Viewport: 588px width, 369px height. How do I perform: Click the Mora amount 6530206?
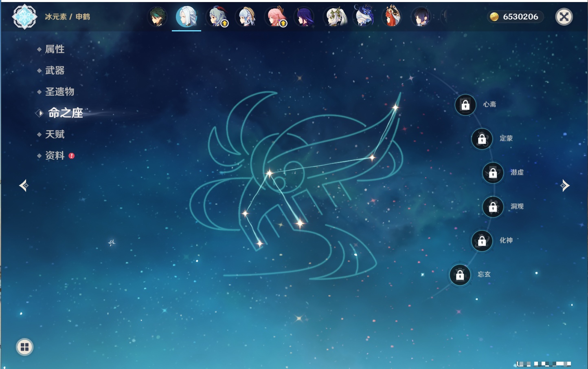click(x=520, y=17)
